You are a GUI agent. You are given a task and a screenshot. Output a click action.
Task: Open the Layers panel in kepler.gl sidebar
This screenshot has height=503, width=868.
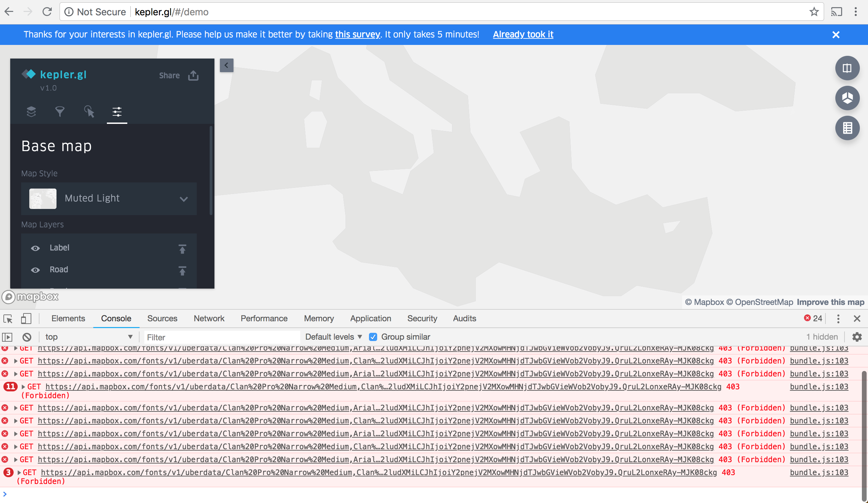[31, 112]
